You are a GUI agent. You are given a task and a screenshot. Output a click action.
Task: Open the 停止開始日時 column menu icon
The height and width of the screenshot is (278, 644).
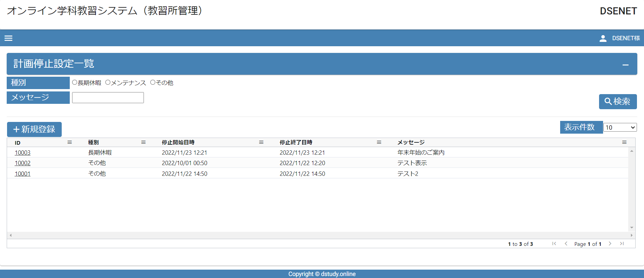pos(261,142)
